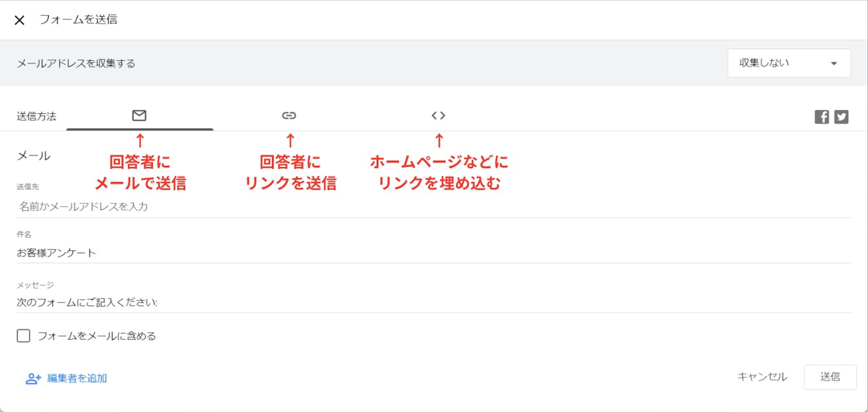Viewport: 868px width, 412px height.
Task: Share the form via Facebook icon
Action: pos(821,117)
